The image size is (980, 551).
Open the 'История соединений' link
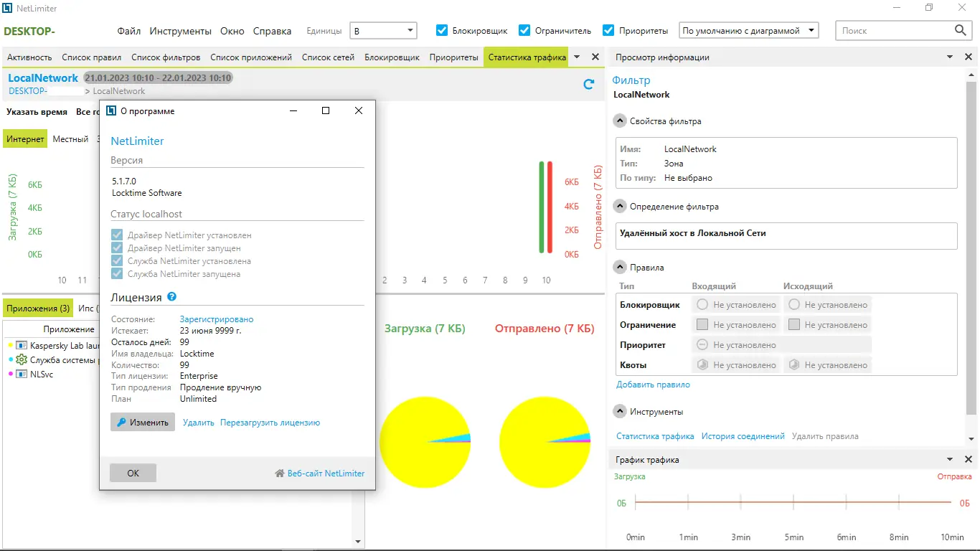(743, 436)
